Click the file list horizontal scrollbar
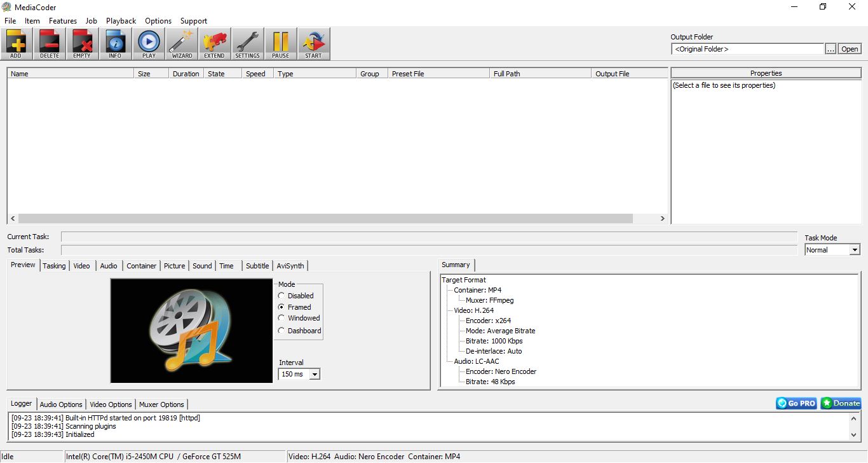This screenshot has height=463, width=868. click(x=326, y=218)
